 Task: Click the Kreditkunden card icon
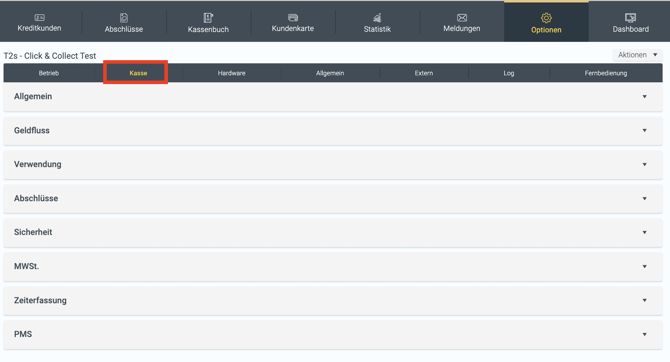(39, 18)
